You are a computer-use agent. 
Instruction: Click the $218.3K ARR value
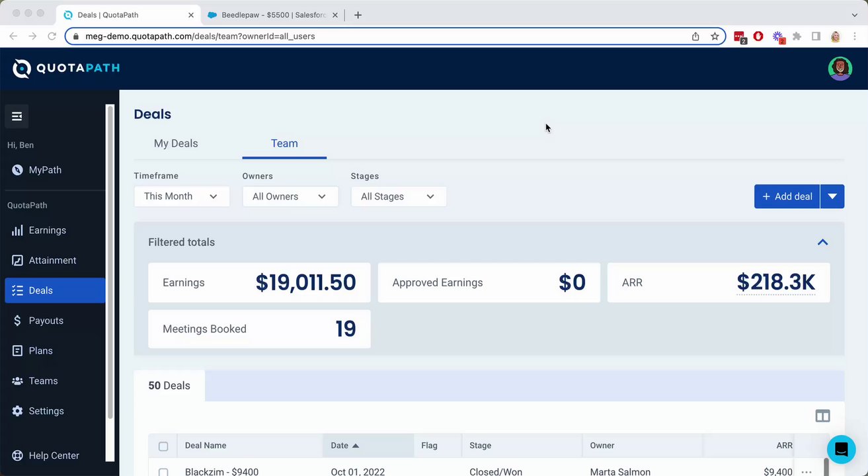click(776, 282)
